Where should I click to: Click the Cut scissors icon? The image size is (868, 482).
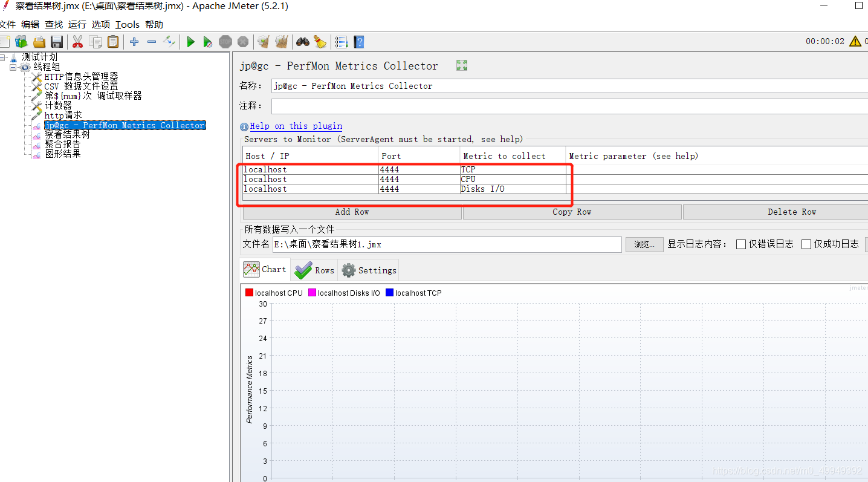point(77,42)
